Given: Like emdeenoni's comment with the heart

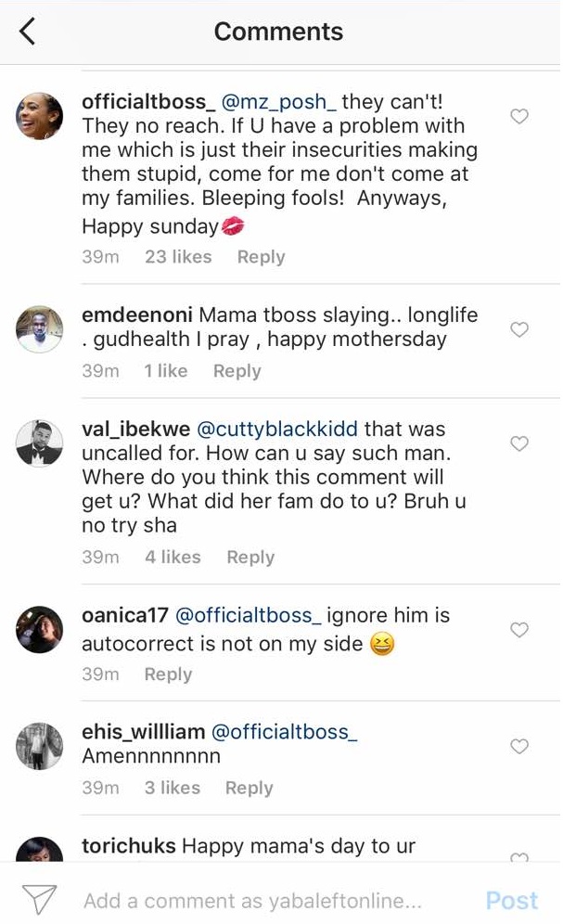Looking at the screenshot, I should point(520,329).
